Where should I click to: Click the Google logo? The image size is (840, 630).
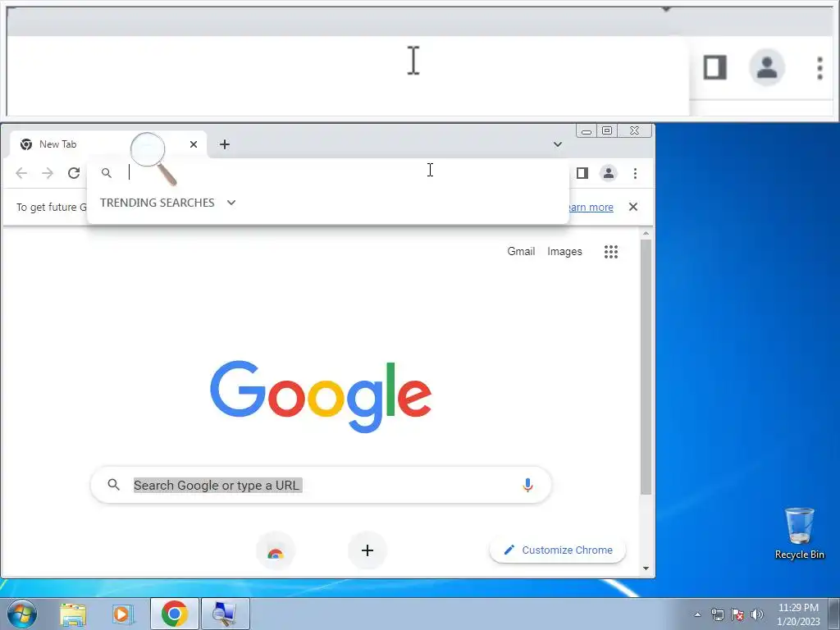321,396
